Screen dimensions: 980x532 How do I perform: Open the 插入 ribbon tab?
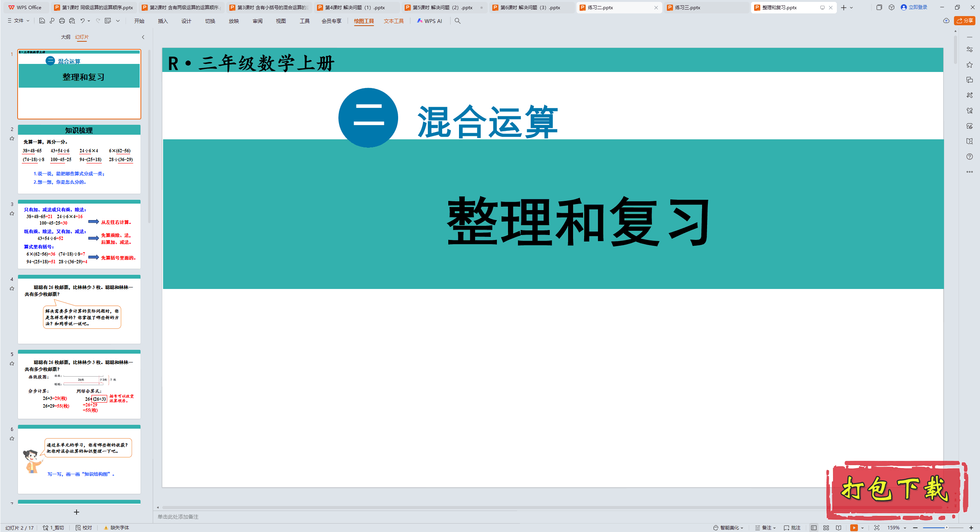coord(163,21)
